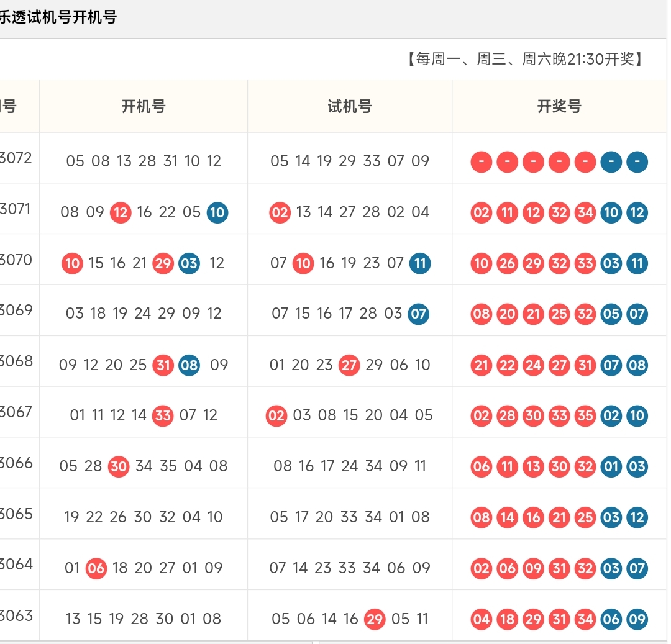The width and height of the screenshot is (671, 644).
Task: Select period number ending 3071
Action: point(16,209)
